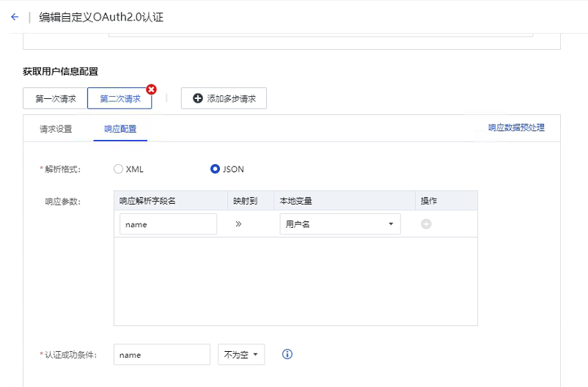Click the 响应解析字段名 column header
Viewport: 588px width, 387px height.
[147, 201]
